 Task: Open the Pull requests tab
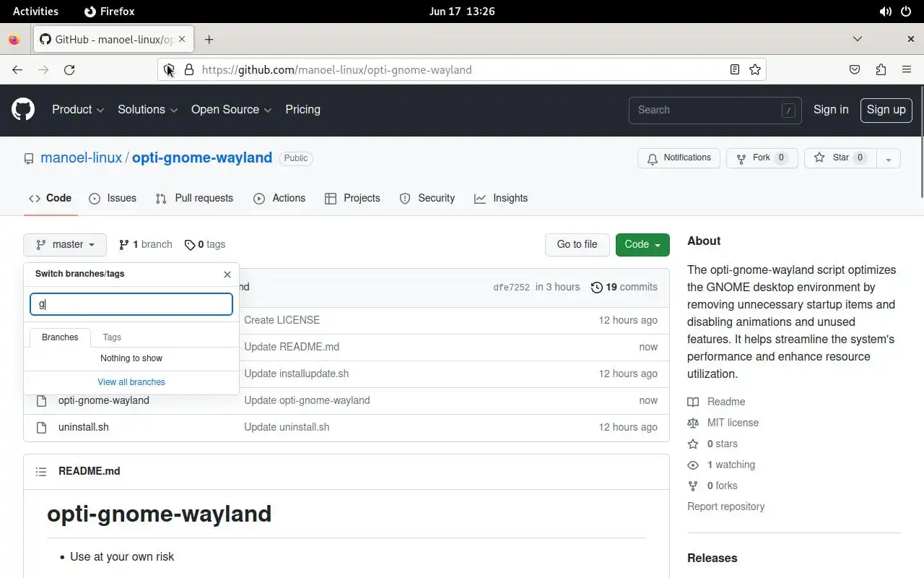pyautogui.click(x=194, y=198)
